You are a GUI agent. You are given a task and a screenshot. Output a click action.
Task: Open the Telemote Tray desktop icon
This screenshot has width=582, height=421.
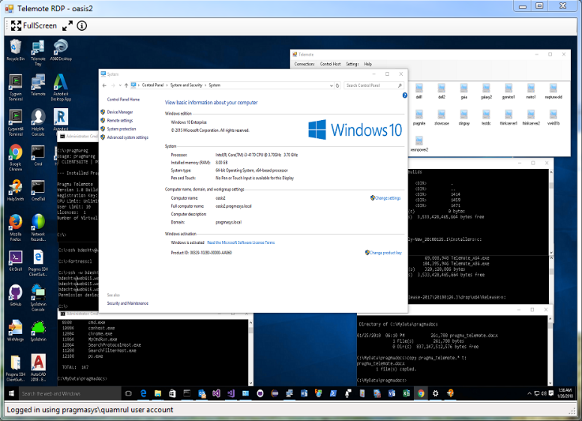(x=38, y=53)
